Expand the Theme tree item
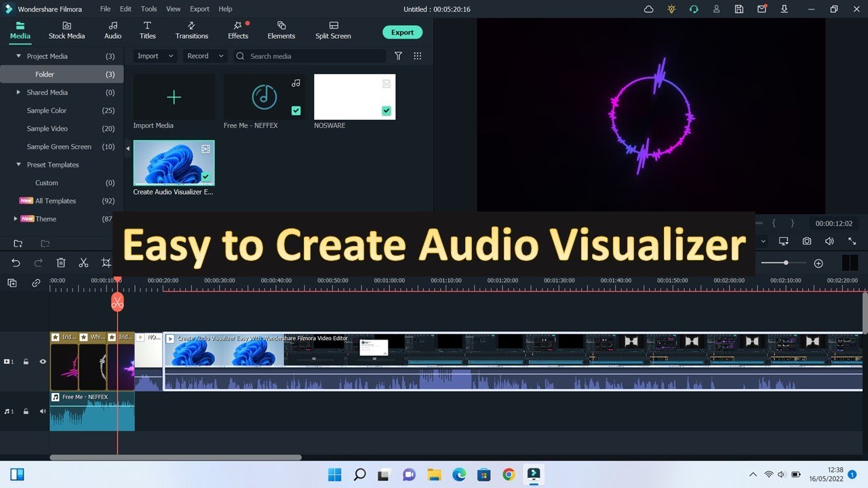Image resolution: width=868 pixels, height=488 pixels. coord(16,219)
